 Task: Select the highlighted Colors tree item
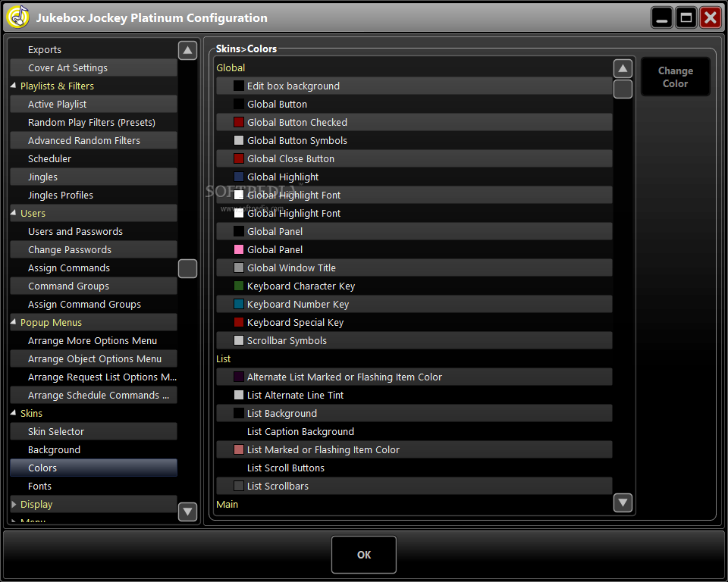pos(93,468)
